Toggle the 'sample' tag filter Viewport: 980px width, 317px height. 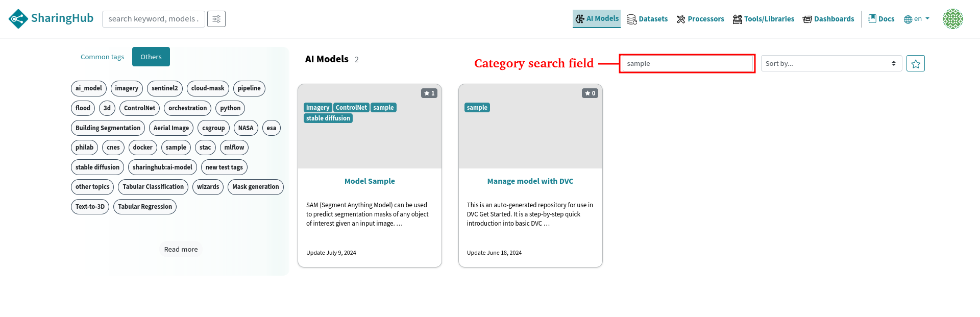click(x=176, y=148)
